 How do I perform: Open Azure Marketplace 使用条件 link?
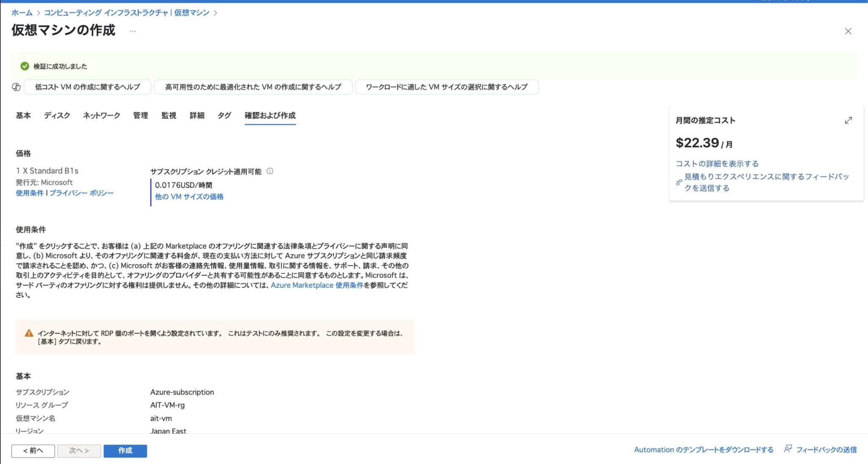317,285
